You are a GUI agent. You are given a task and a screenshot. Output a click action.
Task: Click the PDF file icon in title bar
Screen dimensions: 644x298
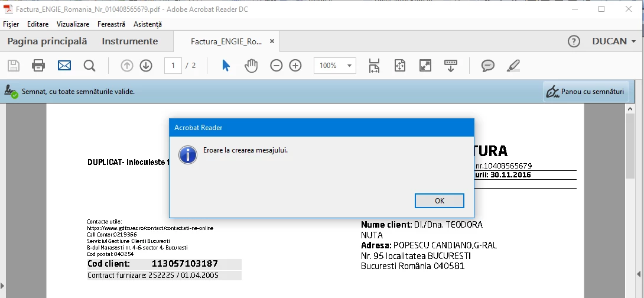click(x=8, y=9)
